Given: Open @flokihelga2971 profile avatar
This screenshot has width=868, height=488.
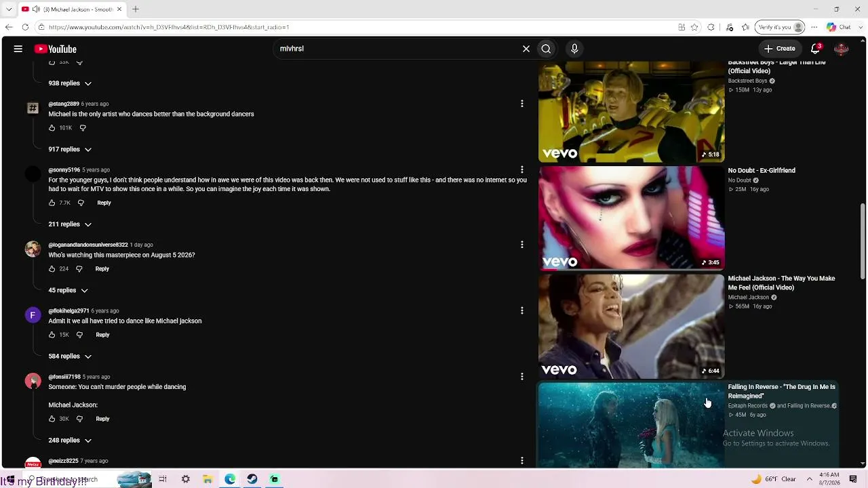Looking at the screenshot, I should pyautogui.click(x=33, y=315).
